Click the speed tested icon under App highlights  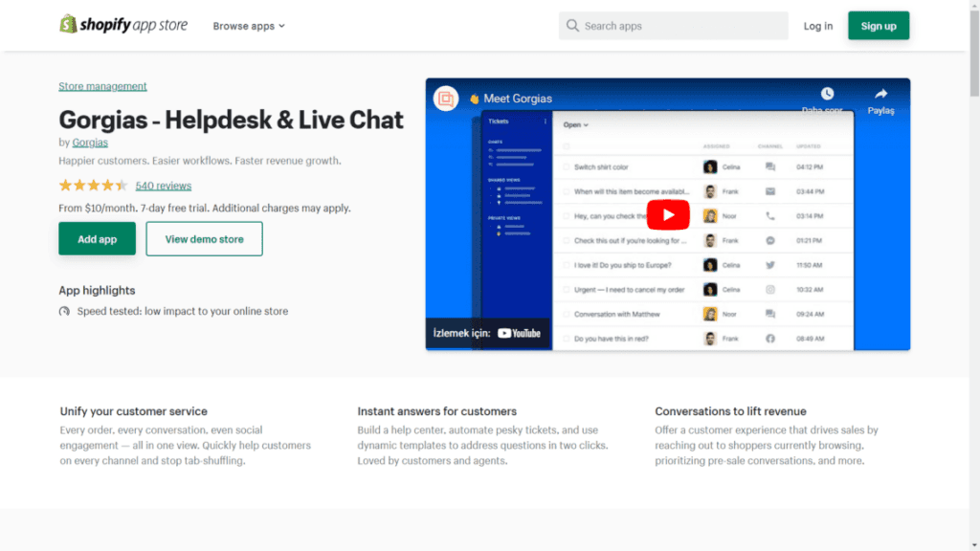coord(63,311)
